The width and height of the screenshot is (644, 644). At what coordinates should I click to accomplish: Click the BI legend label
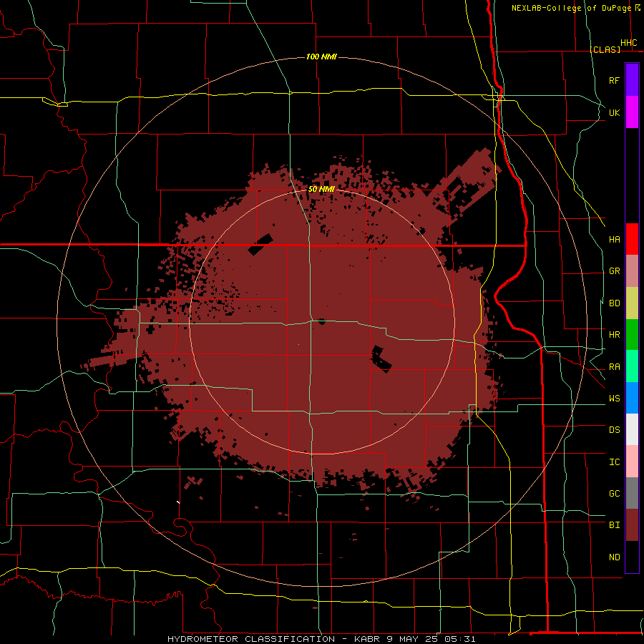[x=615, y=525]
